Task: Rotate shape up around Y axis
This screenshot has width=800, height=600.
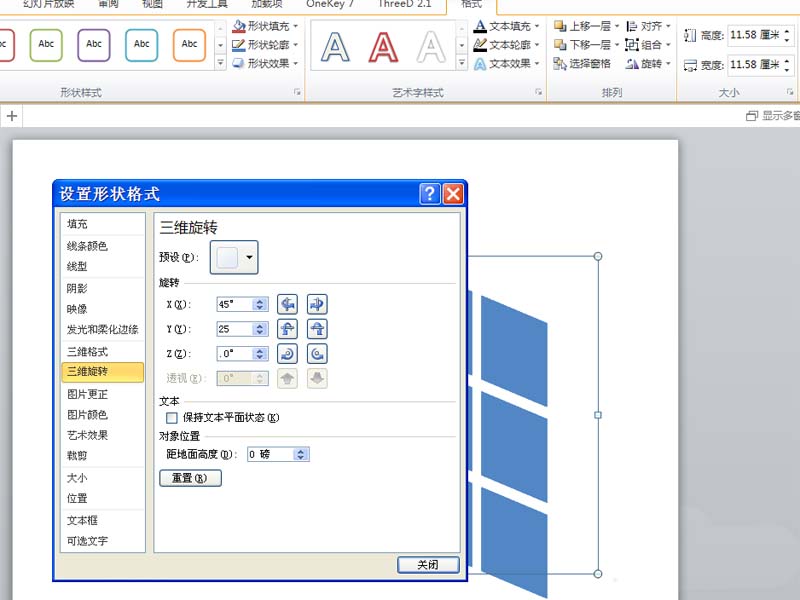Action: point(288,328)
